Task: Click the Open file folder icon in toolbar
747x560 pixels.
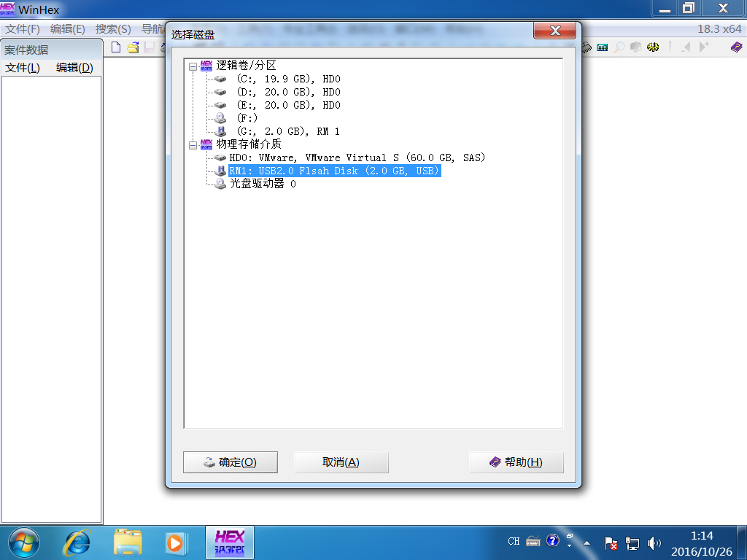Action: tap(133, 47)
